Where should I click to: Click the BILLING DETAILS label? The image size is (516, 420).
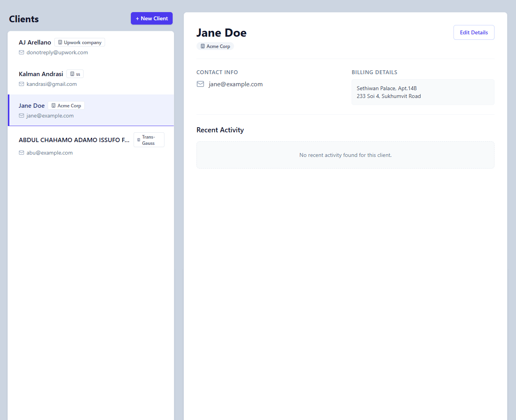(x=374, y=73)
